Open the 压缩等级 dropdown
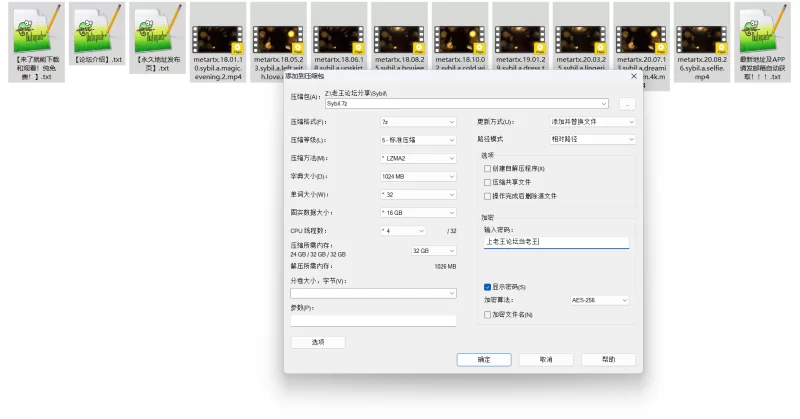This screenshot has width=800, height=419. 418,140
